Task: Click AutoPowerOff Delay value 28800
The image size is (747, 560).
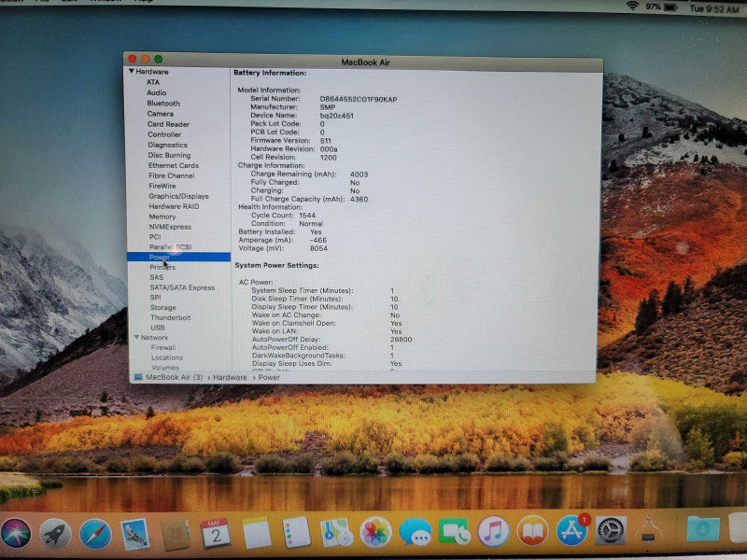Action: point(402,340)
